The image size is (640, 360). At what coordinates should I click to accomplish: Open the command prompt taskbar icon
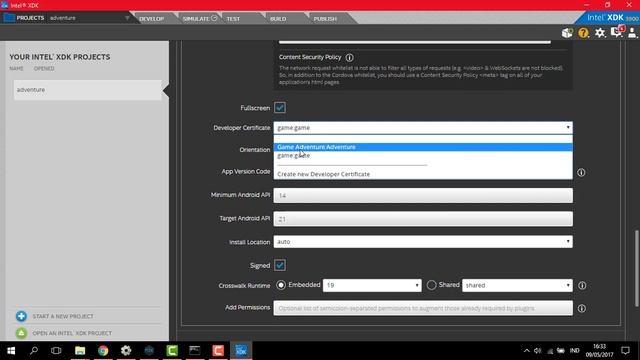click(x=195, y=351)
